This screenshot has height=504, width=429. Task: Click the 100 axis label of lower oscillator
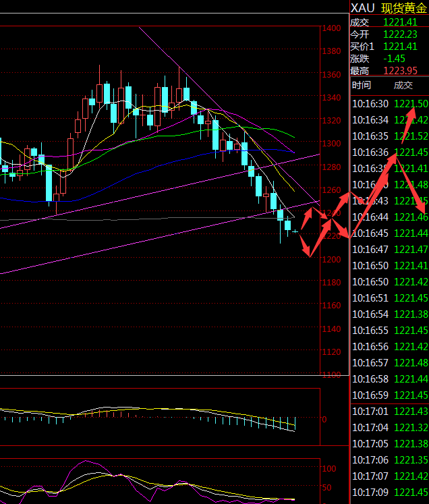329,469
